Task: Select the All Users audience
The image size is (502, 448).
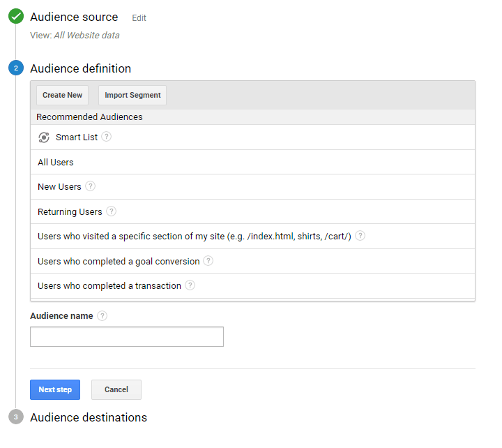Action: [252, 162]
